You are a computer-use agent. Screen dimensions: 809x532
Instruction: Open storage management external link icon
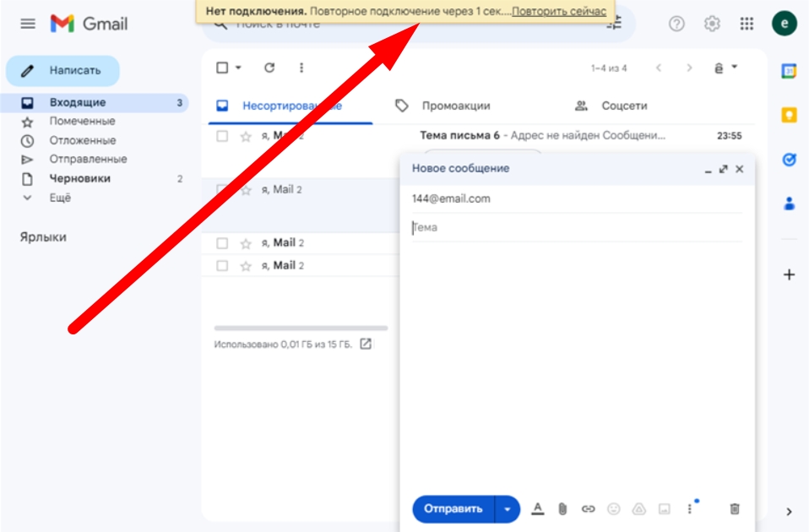366,345
